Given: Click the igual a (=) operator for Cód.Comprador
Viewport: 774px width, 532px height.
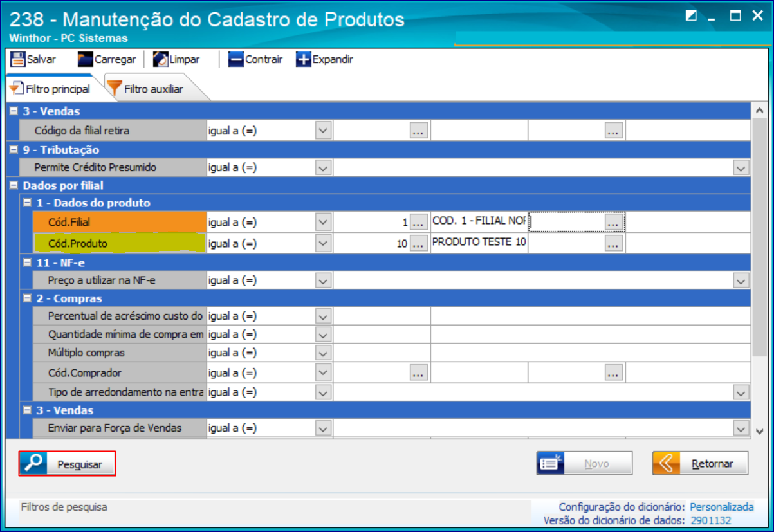Looking at the screenshot, I should (x=232, y=373).
